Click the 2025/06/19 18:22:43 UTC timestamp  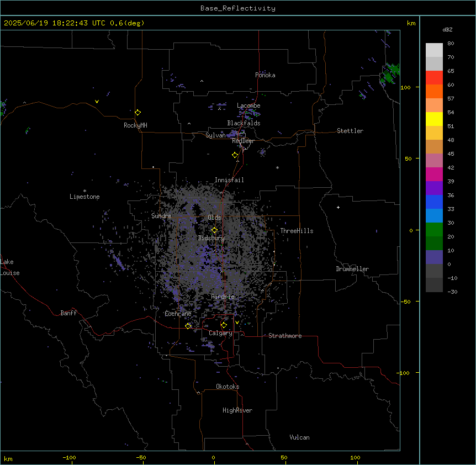[55, 23]
